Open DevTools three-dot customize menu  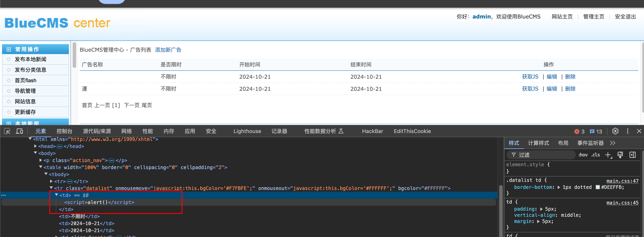pyautogui.click(x=627, y=131)
